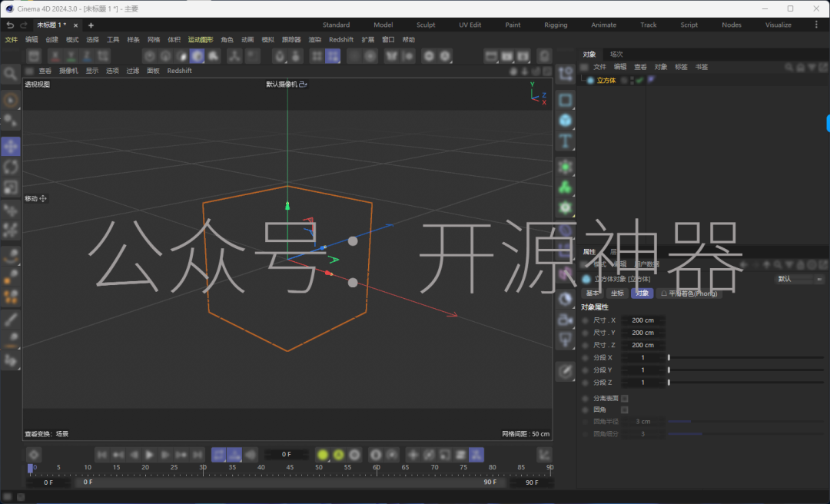This screenshot has width=830, height=504.
Task: Click the light icon below the camera icon
Action: (x=566, y=340)
